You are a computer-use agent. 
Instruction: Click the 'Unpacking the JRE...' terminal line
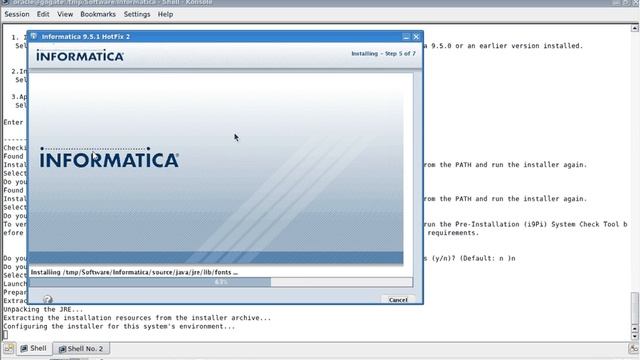43,309
